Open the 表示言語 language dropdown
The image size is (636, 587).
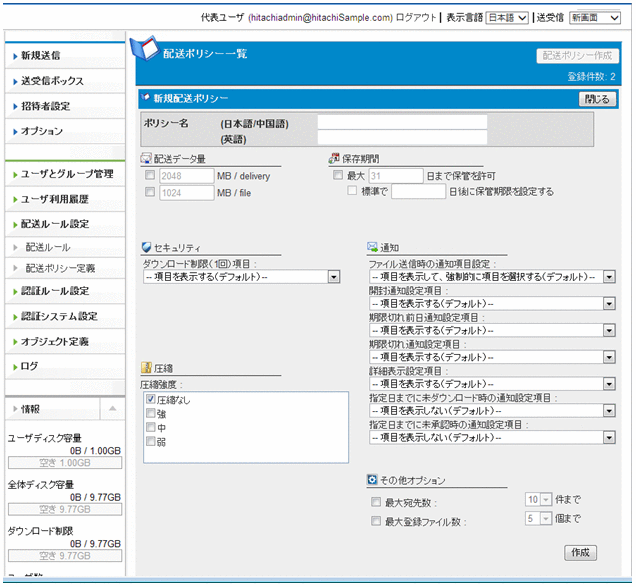click(x=507, y=18)
